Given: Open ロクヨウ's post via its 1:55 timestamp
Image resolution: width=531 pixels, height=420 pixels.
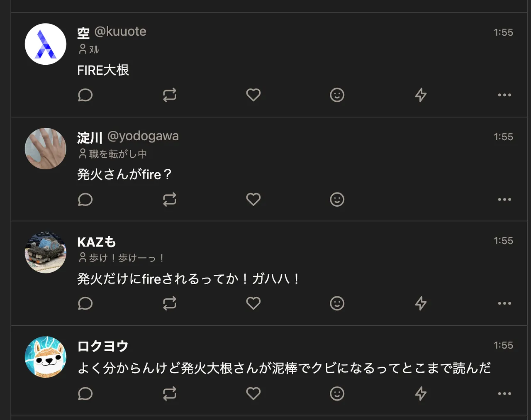Looking at the screenshot, I should point(503,345).
